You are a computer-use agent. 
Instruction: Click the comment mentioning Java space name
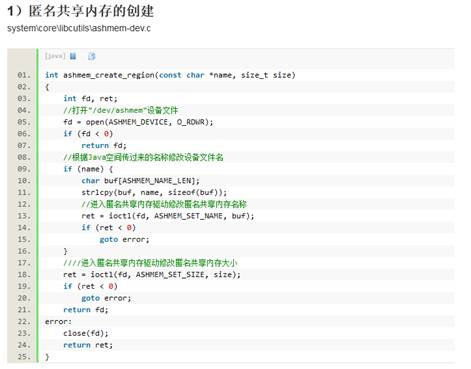(143, 157)
